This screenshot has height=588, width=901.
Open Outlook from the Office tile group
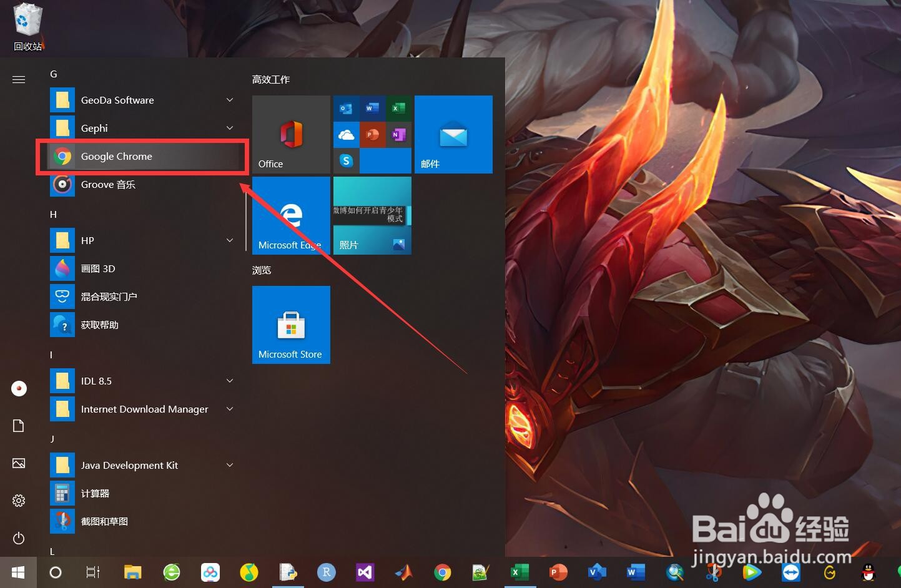pos(346,108)
